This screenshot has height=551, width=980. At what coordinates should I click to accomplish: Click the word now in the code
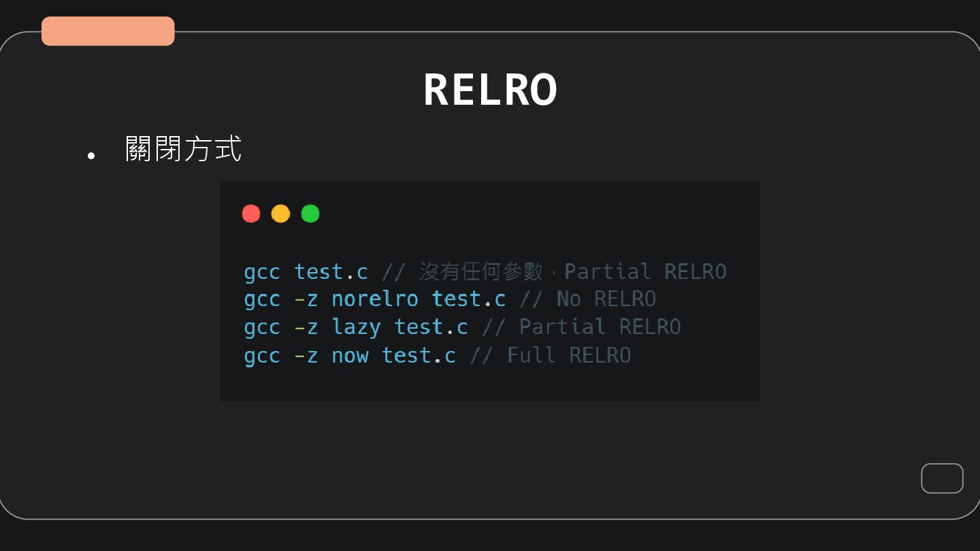coord(350,355)
